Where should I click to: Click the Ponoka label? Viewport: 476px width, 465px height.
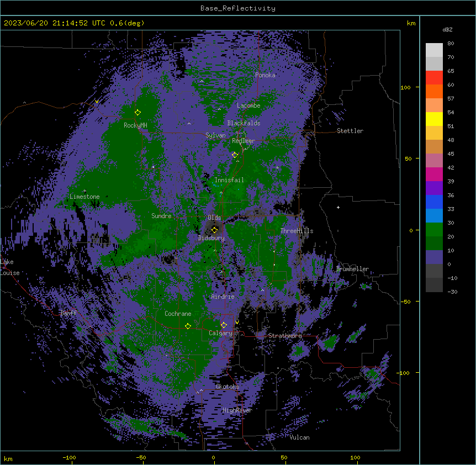click(x=265, y=75)
